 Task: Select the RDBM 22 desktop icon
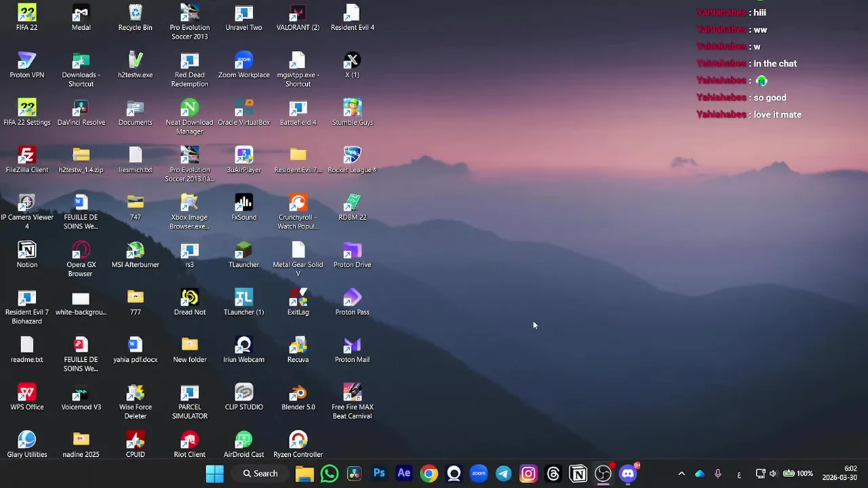pyautogui.click(x=352, y=207)
